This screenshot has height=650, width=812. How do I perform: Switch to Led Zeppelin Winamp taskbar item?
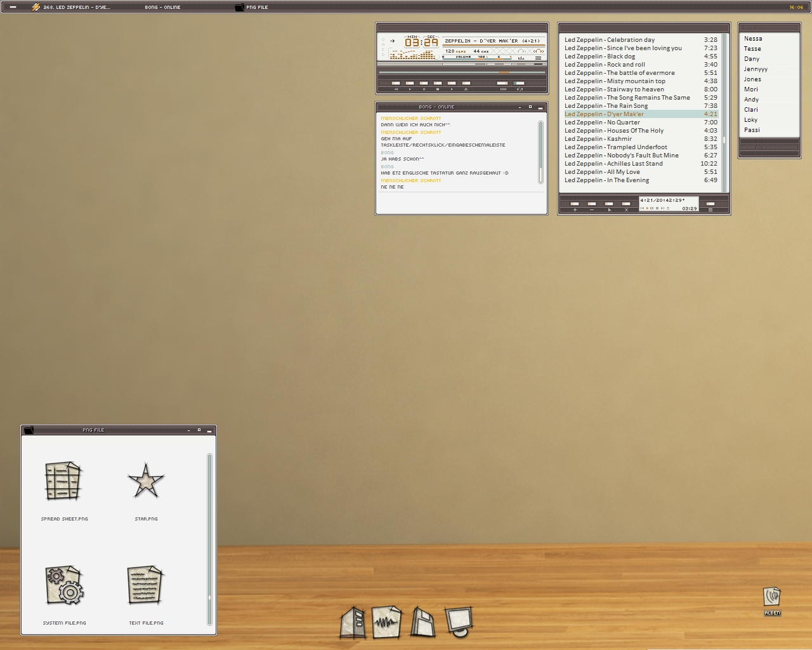click(x=71, y=7)
